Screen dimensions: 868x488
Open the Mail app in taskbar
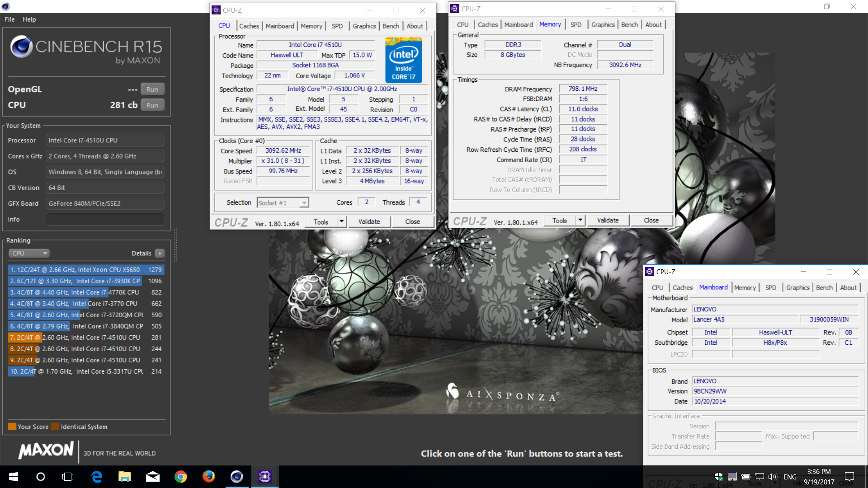[x=153, y=477]
